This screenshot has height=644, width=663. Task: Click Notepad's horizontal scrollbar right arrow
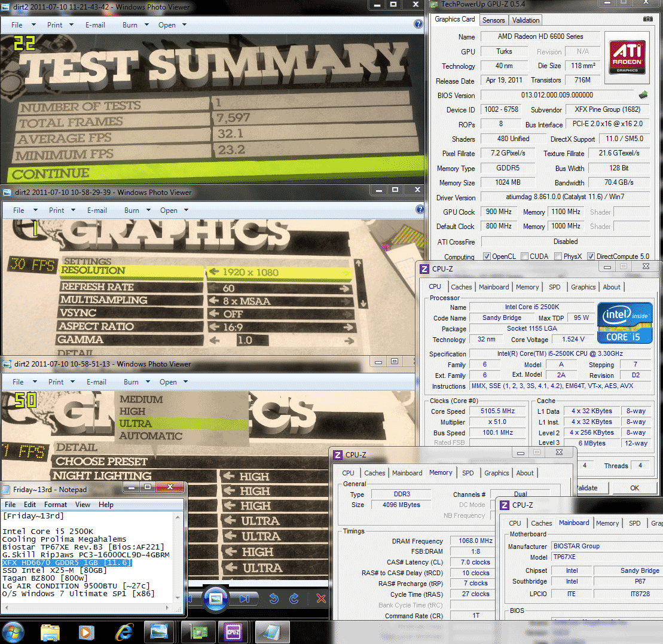click(x=167, y=608)
